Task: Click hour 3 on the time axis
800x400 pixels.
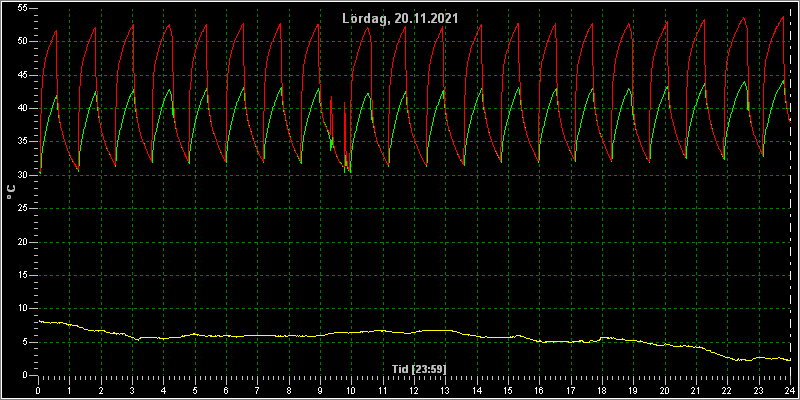Action: point(132,391)
